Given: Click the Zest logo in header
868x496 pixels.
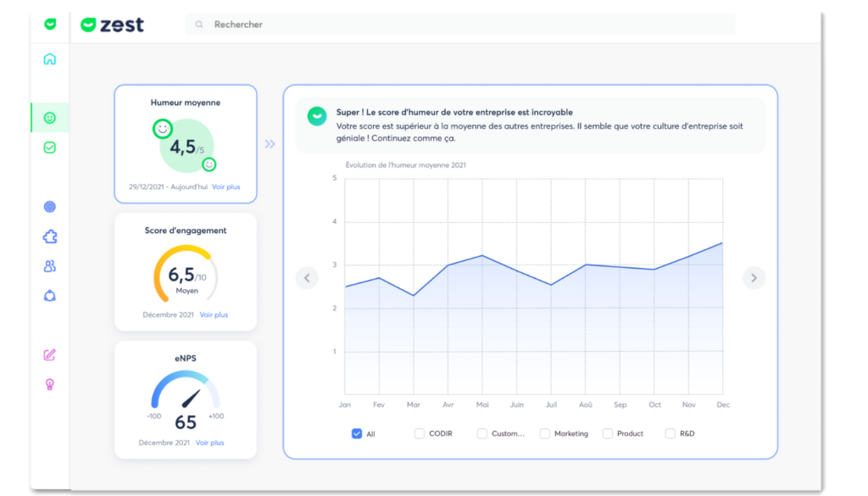Looking at the screenshot, I should pos(113,25).
